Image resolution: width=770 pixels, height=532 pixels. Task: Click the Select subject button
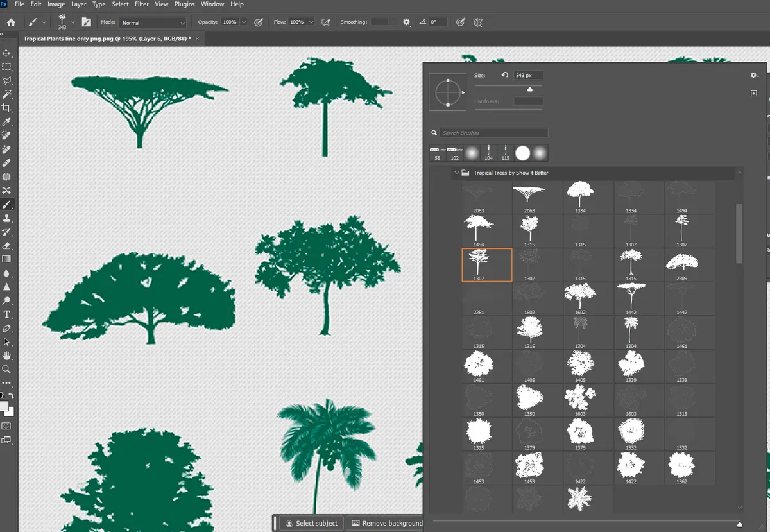(311, 523)
